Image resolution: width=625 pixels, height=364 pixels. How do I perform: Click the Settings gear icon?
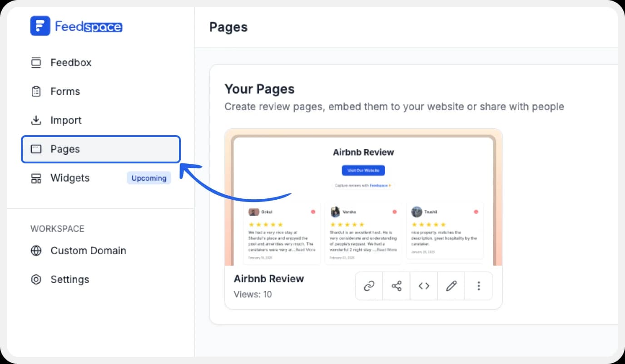36,280
